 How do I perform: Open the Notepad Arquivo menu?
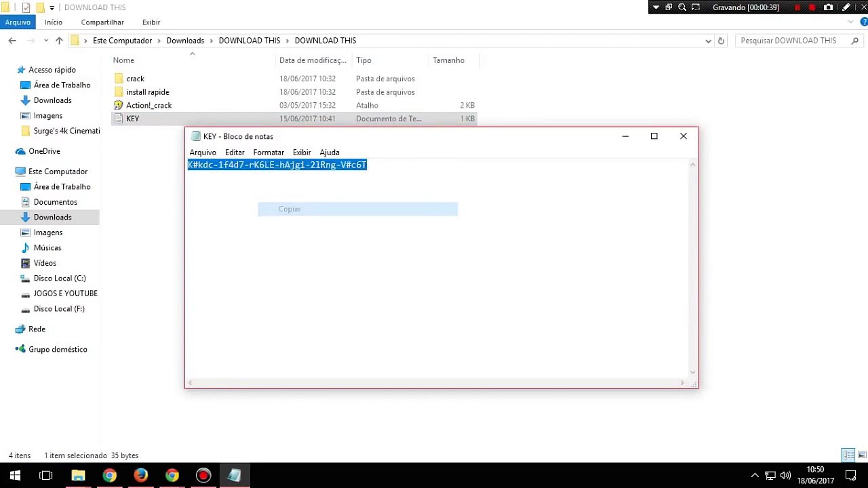coord(203,152)
